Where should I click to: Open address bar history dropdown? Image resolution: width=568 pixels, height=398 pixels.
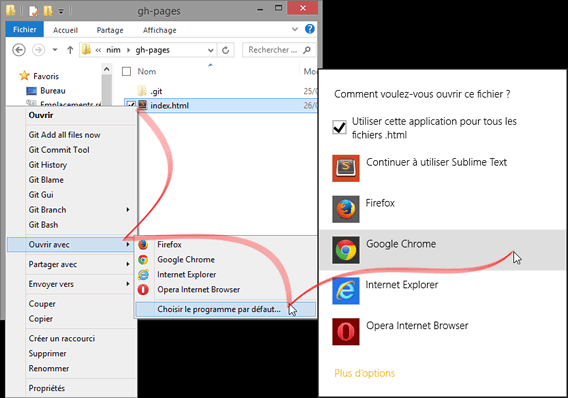click(x=210, y=50)
